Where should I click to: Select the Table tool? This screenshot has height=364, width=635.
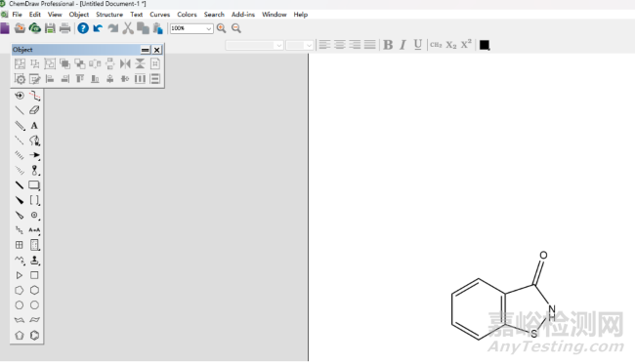point(19,245)
